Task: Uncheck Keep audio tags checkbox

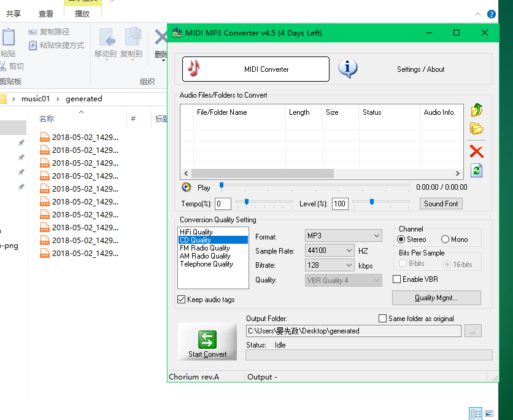Action: tap(181, 299)
